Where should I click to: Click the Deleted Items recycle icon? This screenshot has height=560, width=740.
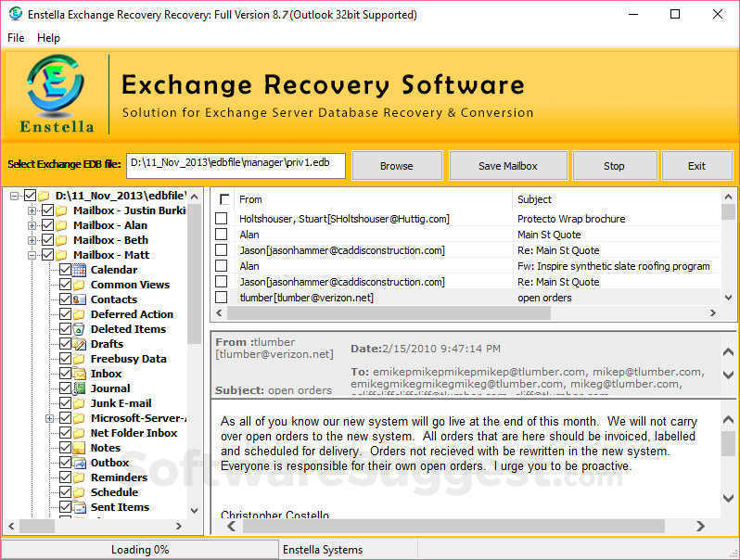[79, 329]
